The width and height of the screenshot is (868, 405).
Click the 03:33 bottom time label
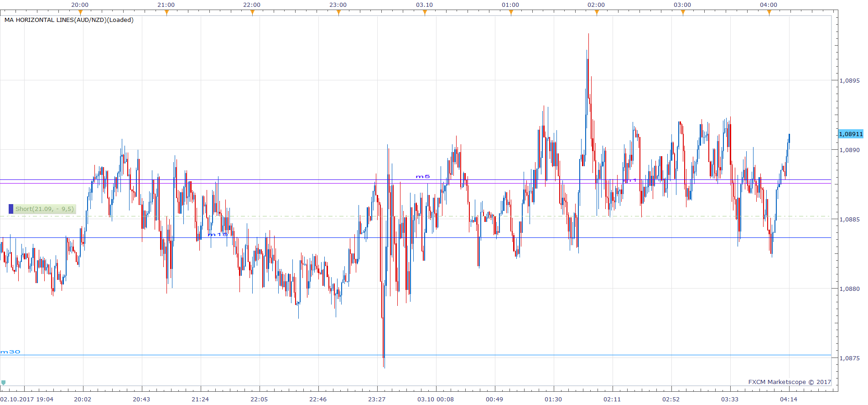tap(730, 399)
